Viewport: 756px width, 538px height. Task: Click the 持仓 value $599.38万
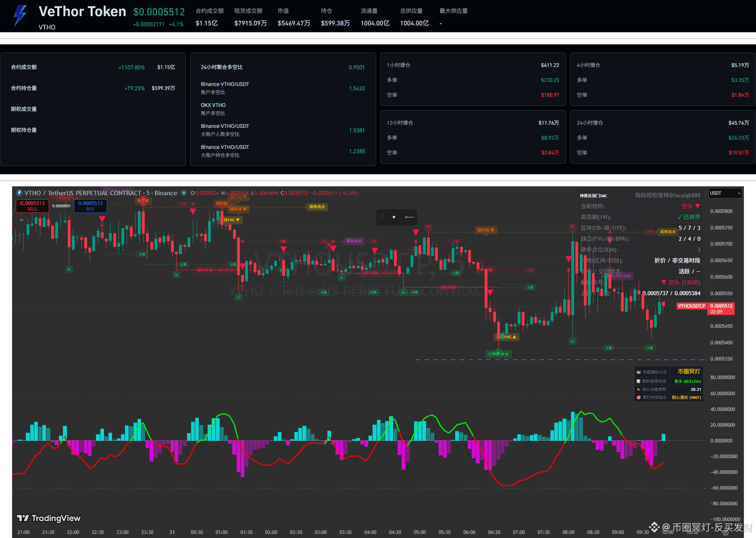tap(335, 23)
